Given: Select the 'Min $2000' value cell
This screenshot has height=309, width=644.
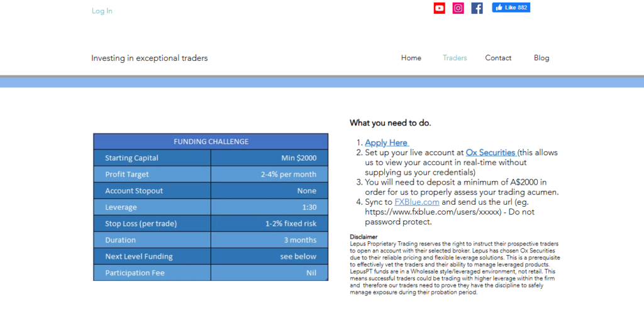Looking at the screenshot, I should pyautogui.click(x=269, y=158).
